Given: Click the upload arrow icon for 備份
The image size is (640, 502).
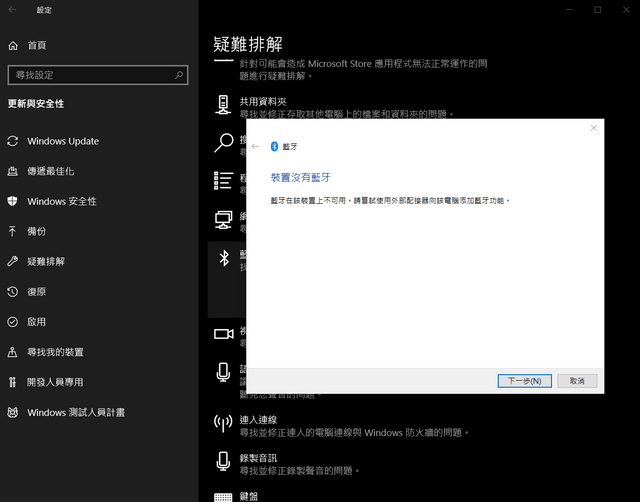Looking at the screenshot, I should click(x=13, y=231).
